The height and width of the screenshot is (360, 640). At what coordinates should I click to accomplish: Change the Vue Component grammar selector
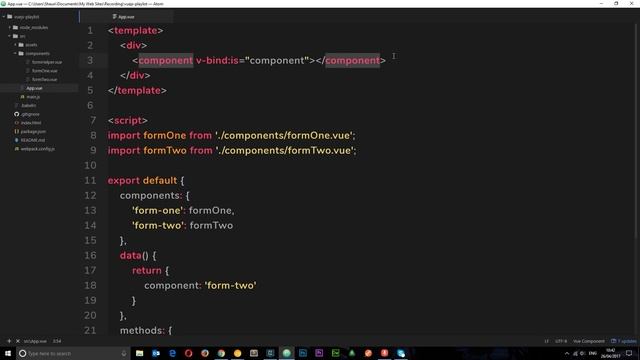click(589, 341)
